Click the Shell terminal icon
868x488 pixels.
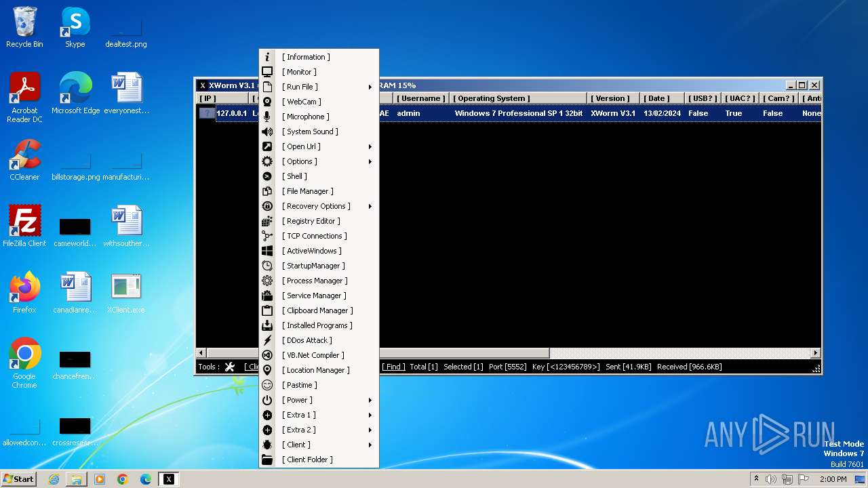pos(267,176)
